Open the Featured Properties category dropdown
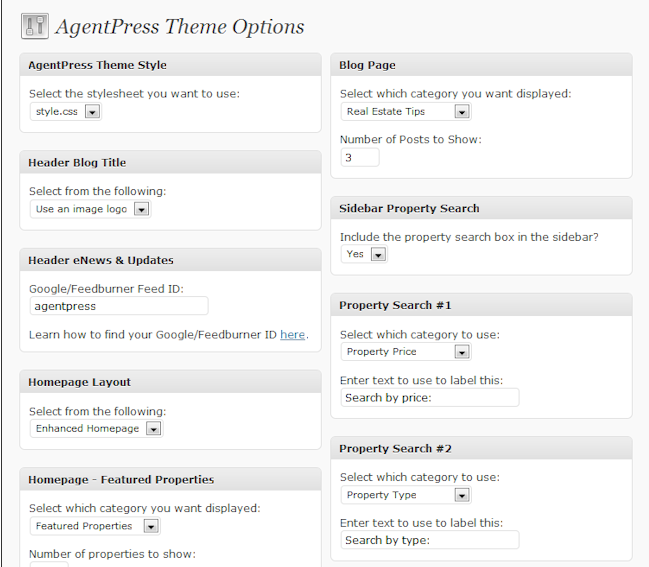Screen dimensions: 649x567 [95, 526]
